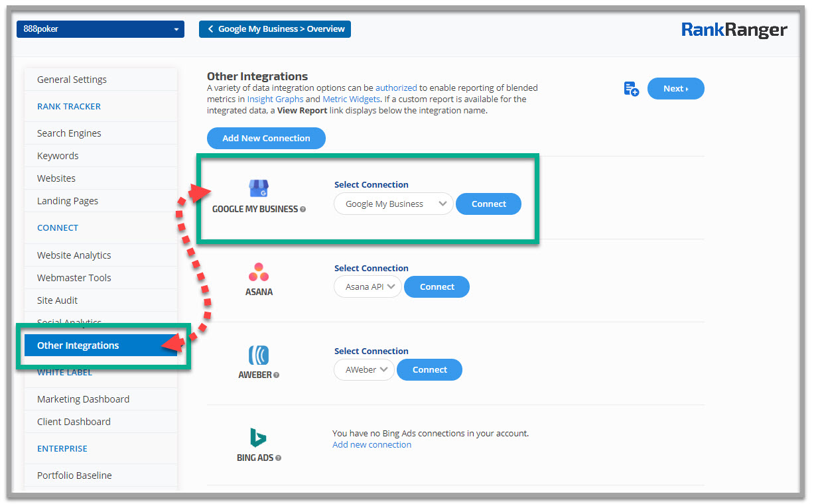Viewport: 816px width, 504px height.
Task: Open Site Audit in sidebar
Action: 101,300
